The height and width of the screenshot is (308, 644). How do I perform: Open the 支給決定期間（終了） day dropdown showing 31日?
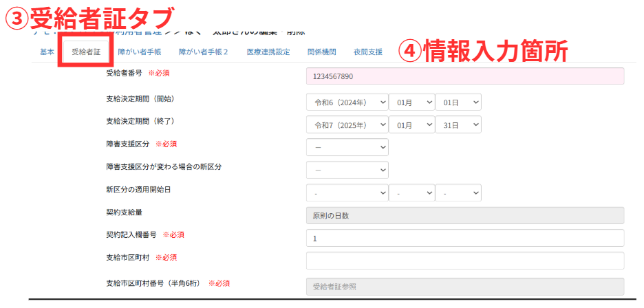(458, 125)
